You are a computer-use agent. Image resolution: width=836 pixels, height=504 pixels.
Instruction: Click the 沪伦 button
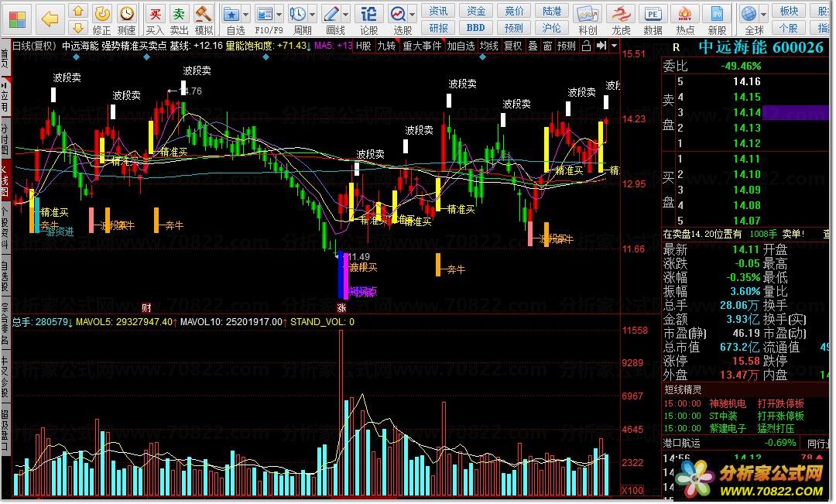pyautogui.click(x=552, y=28)
